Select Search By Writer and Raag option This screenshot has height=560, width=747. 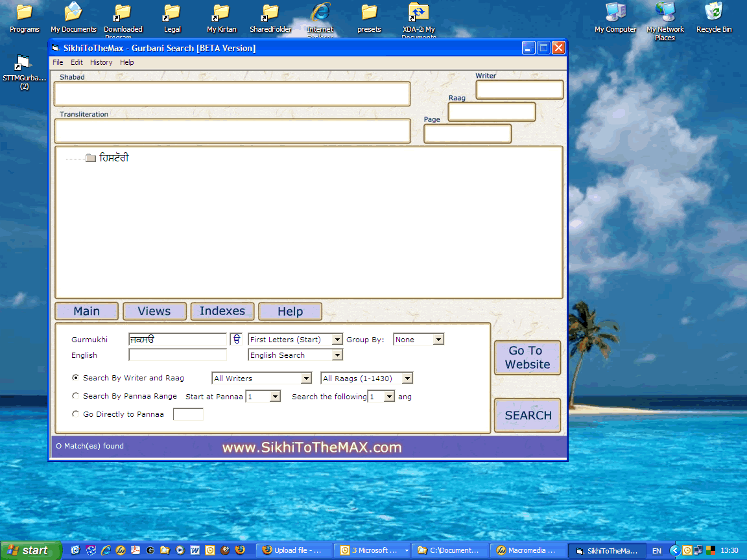tap(75, 378)
